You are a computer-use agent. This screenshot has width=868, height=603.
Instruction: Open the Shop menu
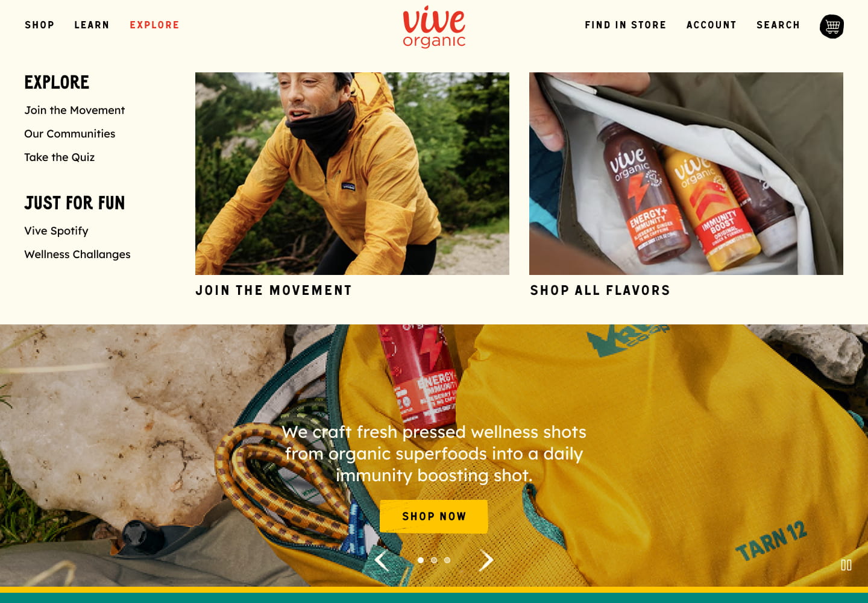click(x=40, y=25)
